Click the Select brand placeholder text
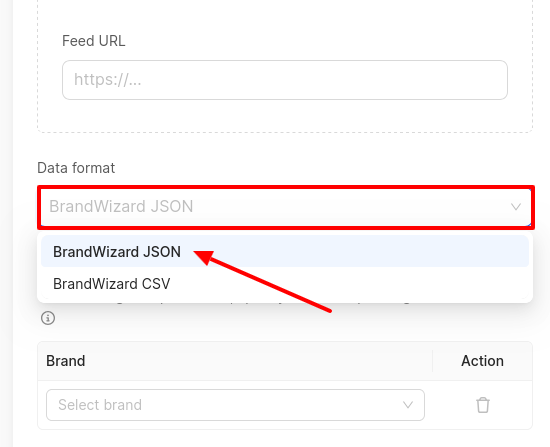Image resolution: width=550 pixels, height=447 pixels. 100,405
